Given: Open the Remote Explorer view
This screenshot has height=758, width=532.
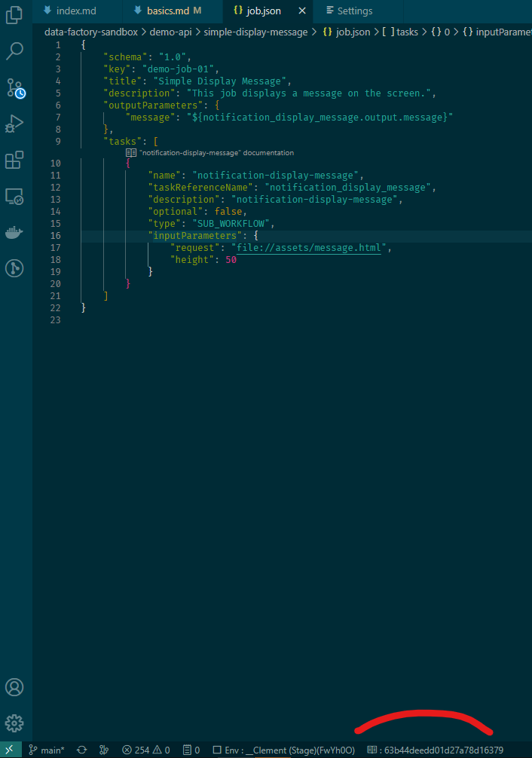Looking at the screenshot, I should pyautogui.click(x=15, y=197).
